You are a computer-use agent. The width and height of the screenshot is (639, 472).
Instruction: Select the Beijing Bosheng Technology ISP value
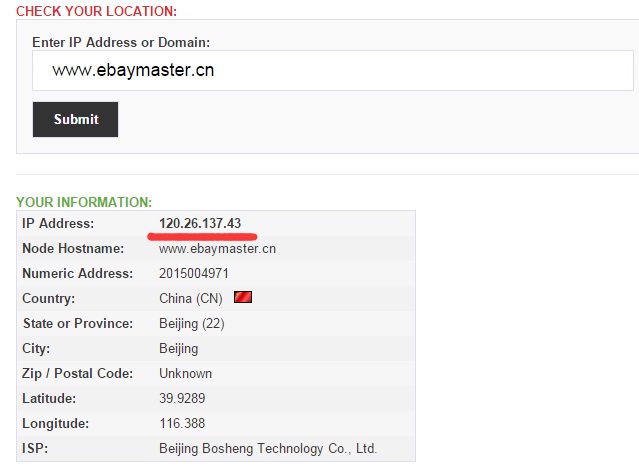[268, 448]
